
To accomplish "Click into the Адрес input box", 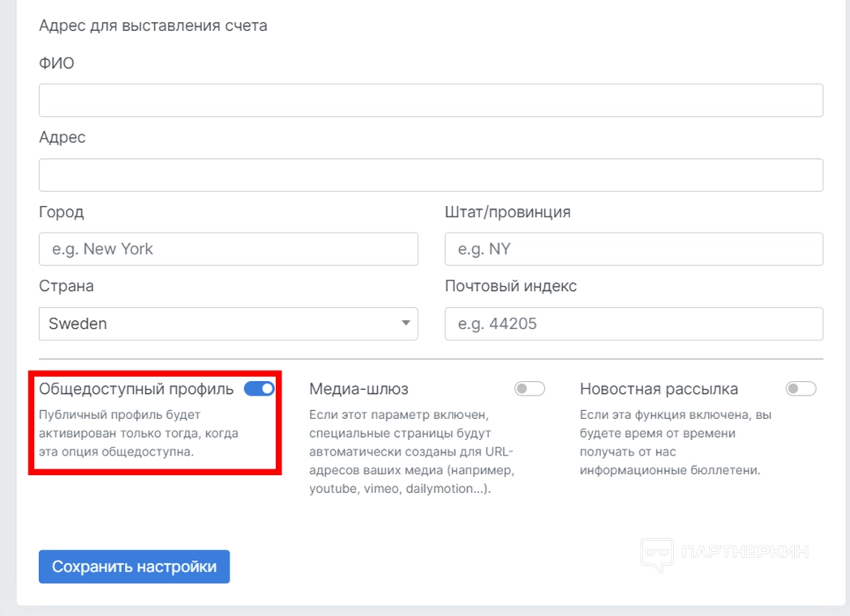I will [431, 175].
